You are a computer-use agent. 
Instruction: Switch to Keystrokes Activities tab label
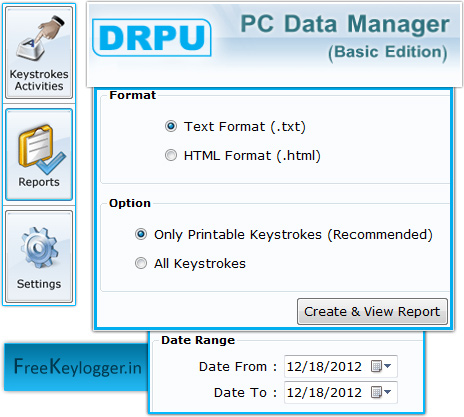39,80
